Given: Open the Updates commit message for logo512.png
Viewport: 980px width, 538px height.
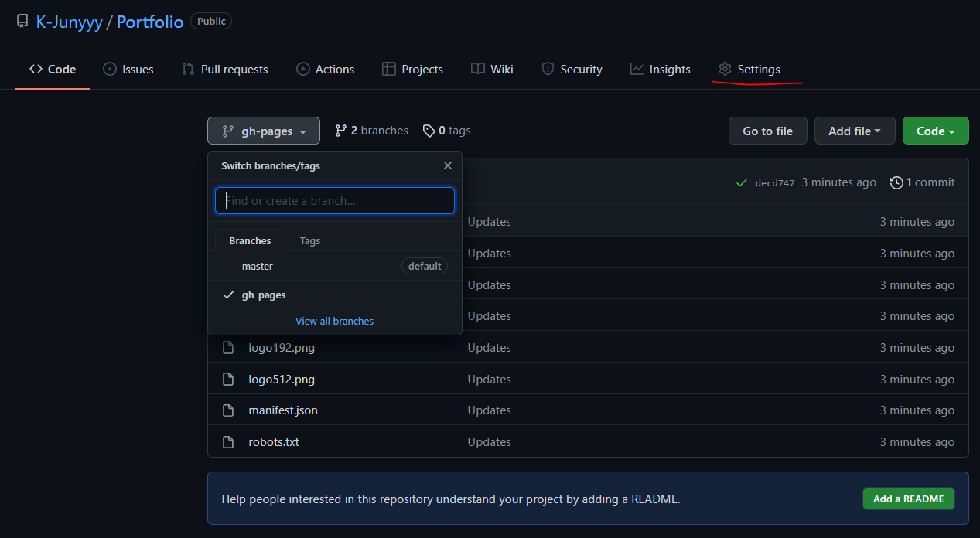Looking at the screenshot, I should [490, 380].
